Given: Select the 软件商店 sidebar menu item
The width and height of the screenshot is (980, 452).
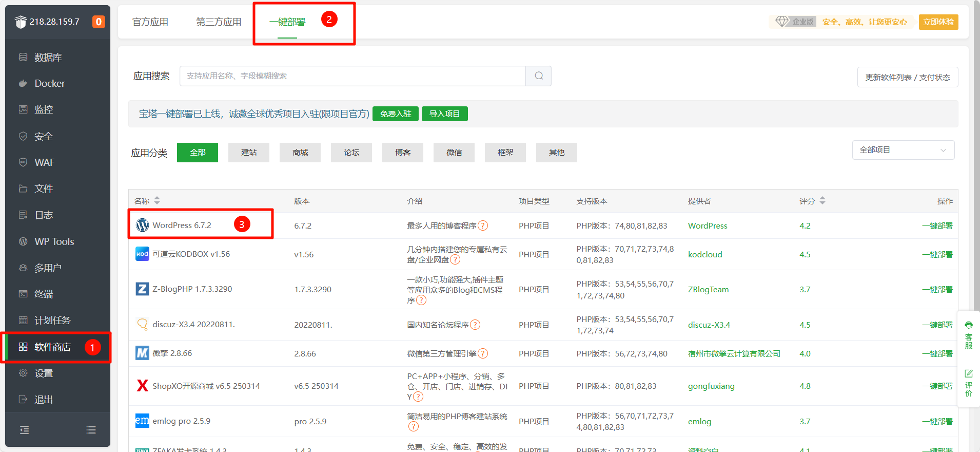Looking at the screenshot, I should [x=57, y=347].
